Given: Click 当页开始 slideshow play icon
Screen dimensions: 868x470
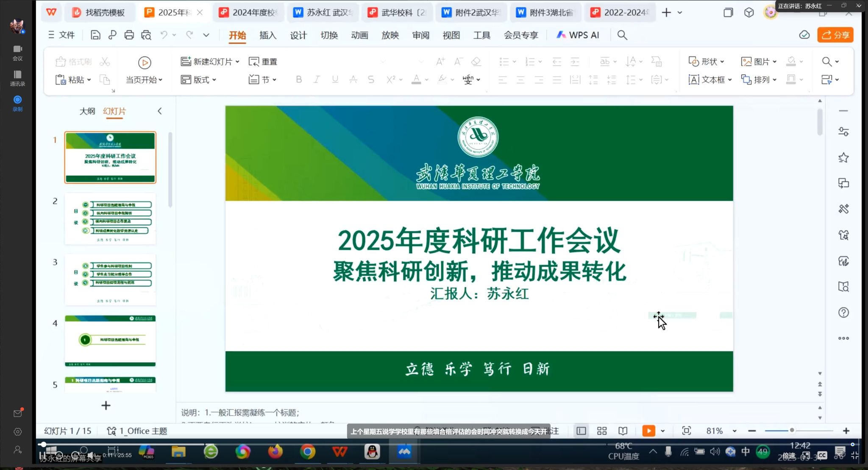Looking at the screenshot, I should pyautogui.click(x=145, y=63).
